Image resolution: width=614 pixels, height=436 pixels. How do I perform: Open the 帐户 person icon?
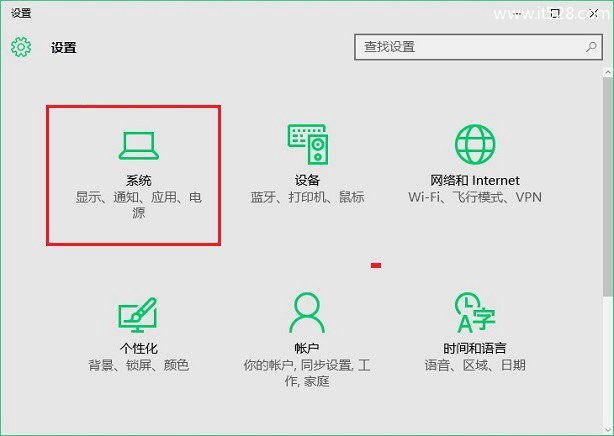tap(307, 313)
